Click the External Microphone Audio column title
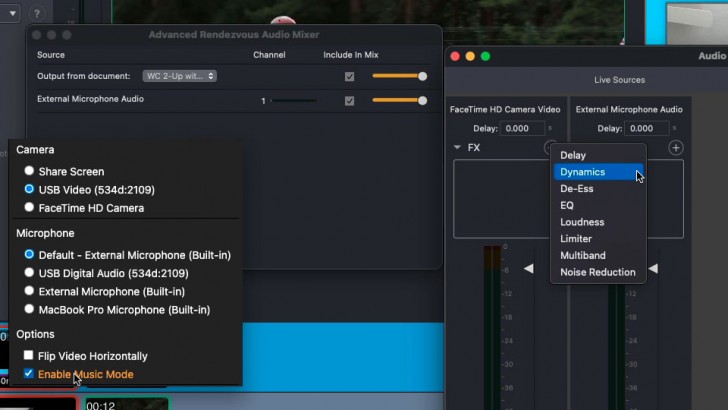The image size is (728, 410). click(629, 110)
